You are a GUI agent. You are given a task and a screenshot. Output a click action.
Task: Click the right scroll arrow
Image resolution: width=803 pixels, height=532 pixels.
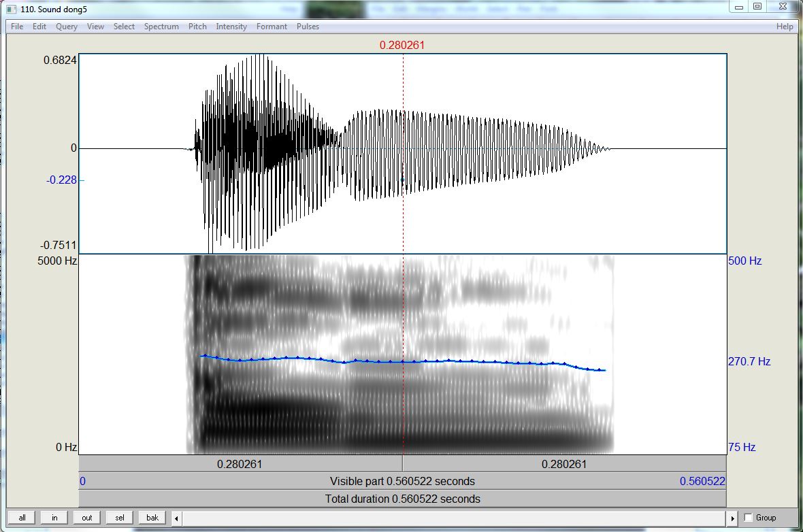732,518
